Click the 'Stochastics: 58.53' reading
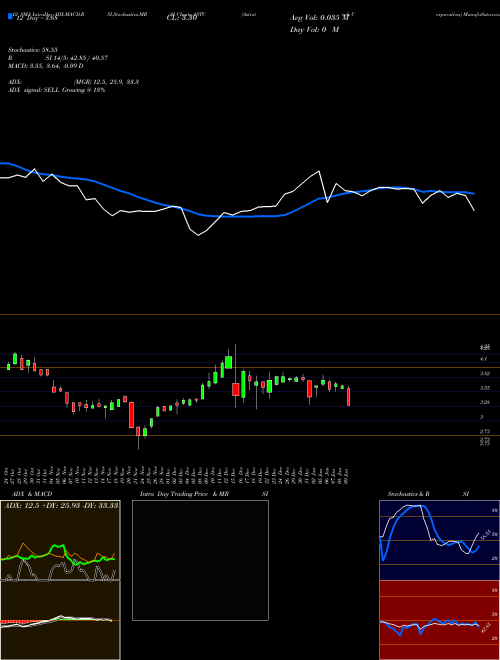The width and height of the screenshot is (500, 660). 33,50
